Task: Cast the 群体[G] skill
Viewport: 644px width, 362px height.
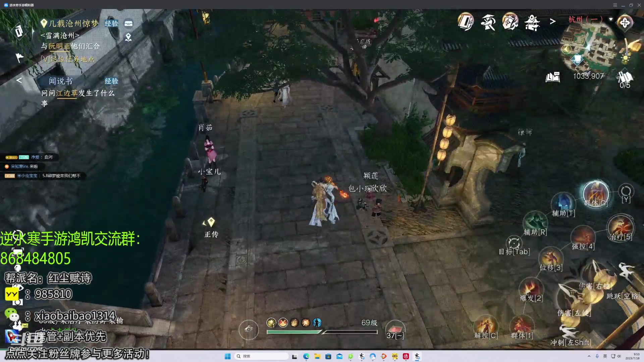Action: [x=596, y=194]
